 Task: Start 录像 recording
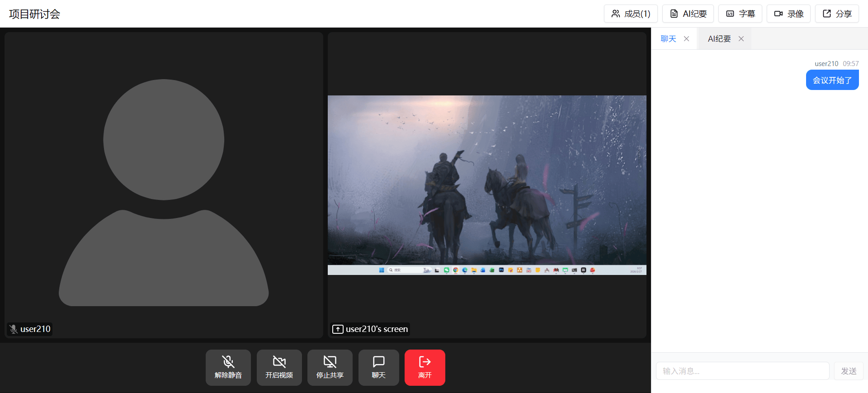[788, 14]
